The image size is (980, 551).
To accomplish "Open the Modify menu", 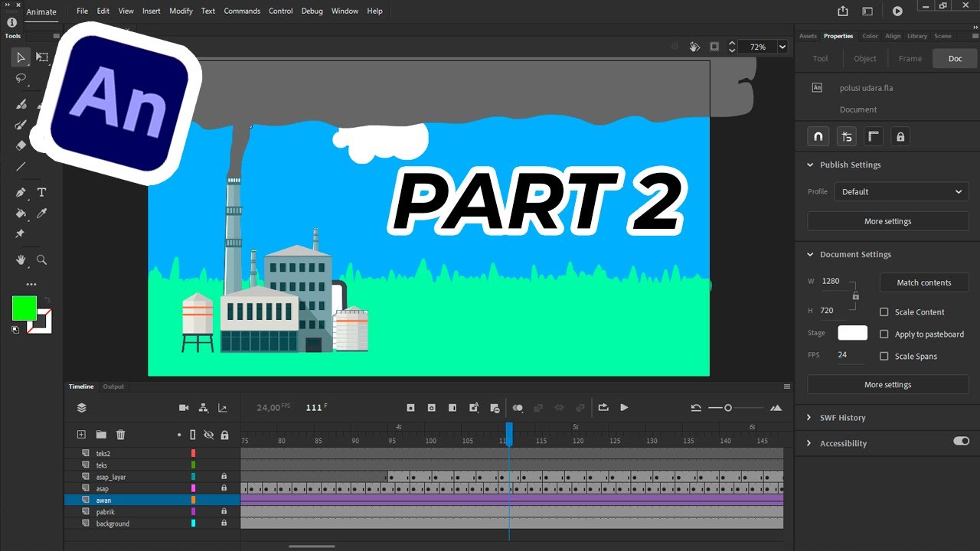I will [x=181, y=11].
